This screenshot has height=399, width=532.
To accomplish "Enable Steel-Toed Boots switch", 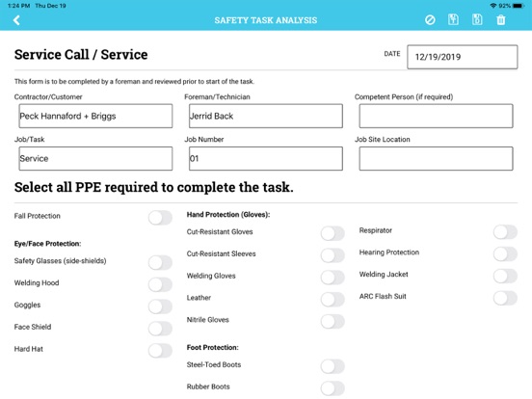I will [332, 366].
